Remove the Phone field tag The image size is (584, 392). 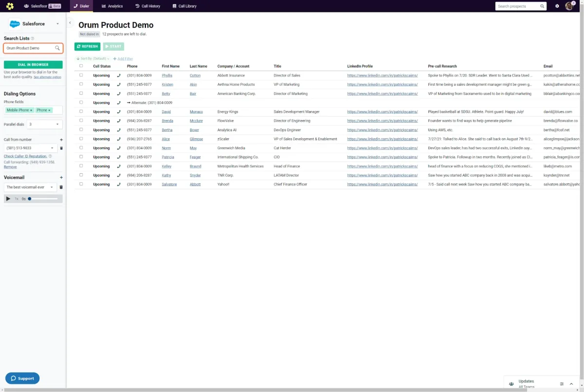(49, 110)
